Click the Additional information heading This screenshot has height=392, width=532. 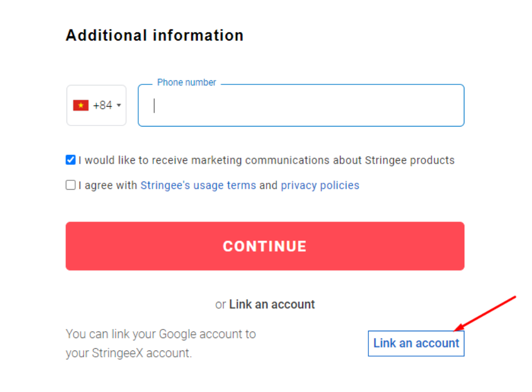pyautogui.click(x=154, y=35)
